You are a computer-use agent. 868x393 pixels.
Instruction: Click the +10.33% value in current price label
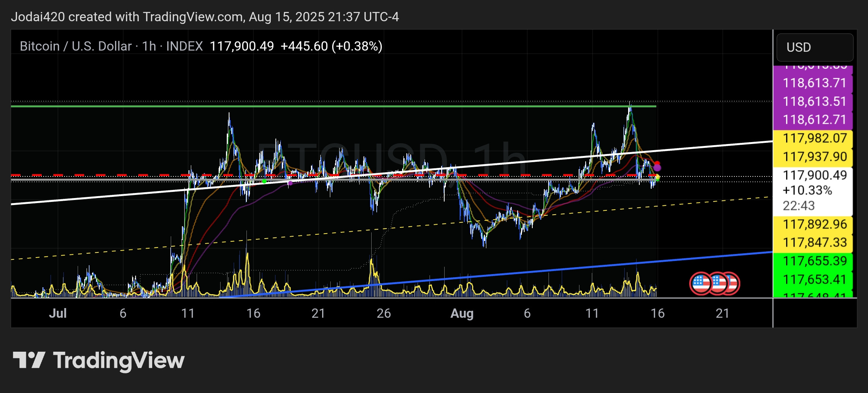(807, 190)
